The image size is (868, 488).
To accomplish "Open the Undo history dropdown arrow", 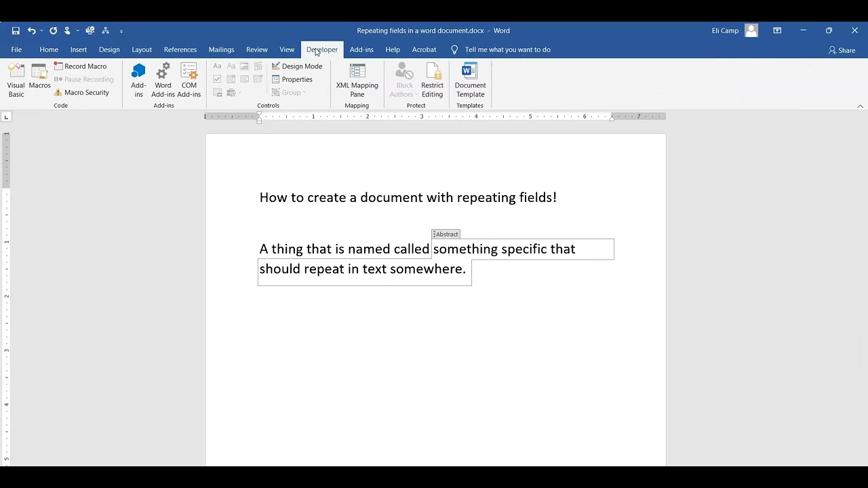I will click(41, 30).
